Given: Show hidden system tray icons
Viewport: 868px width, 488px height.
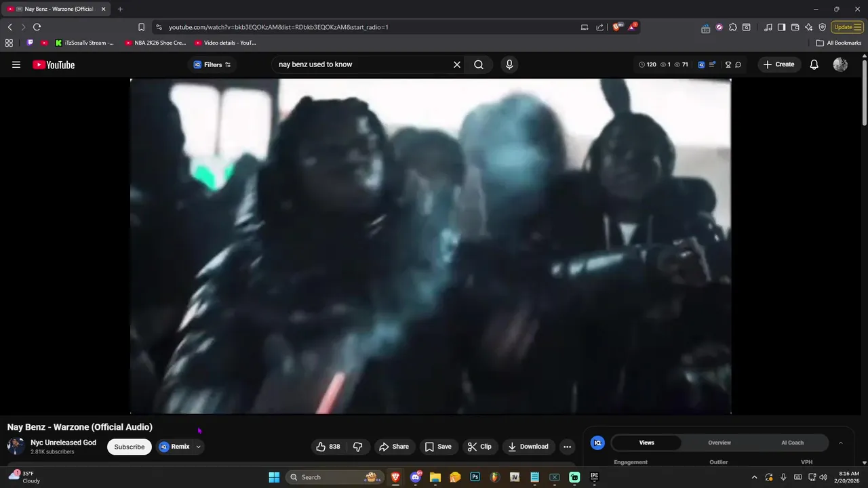Looking at the screenshot, I should coord(754,477).
